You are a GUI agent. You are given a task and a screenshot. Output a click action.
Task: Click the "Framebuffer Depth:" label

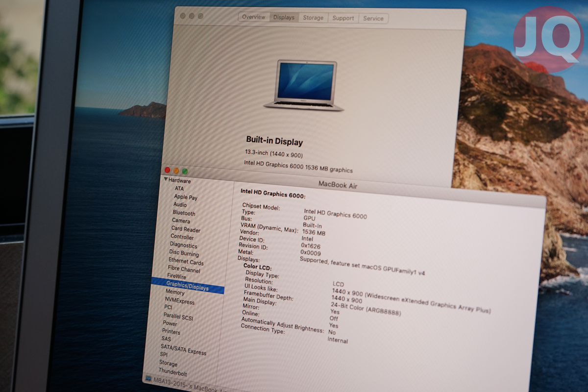(268, 295)
